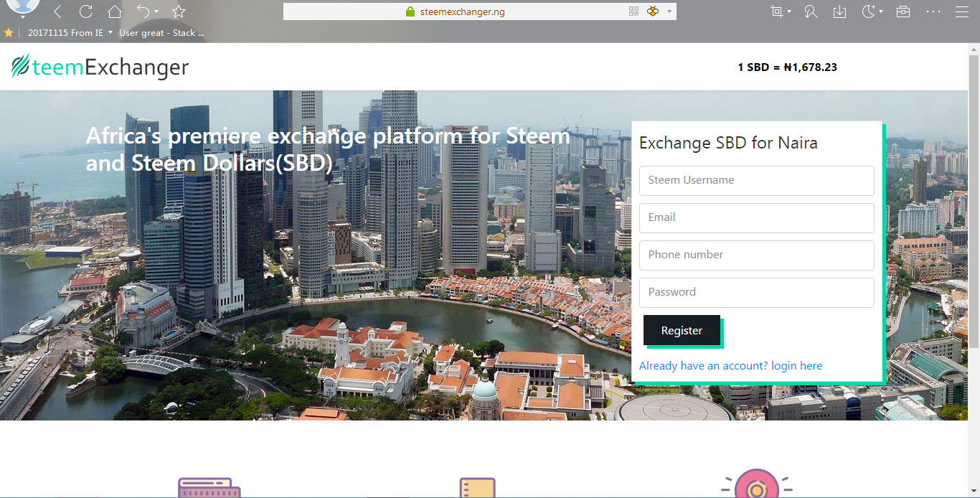Go to browser home page icon
This screenshot has height=498, width=980.
[x=115, y=11]
